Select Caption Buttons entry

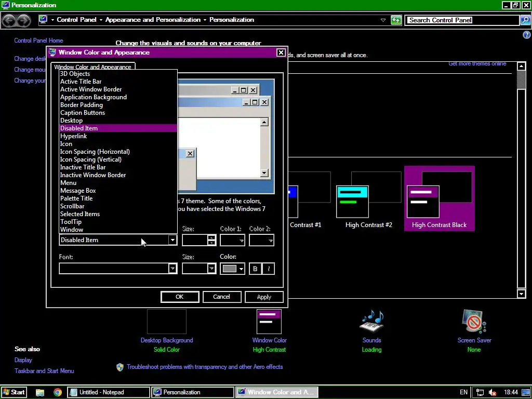coord(118,113)
